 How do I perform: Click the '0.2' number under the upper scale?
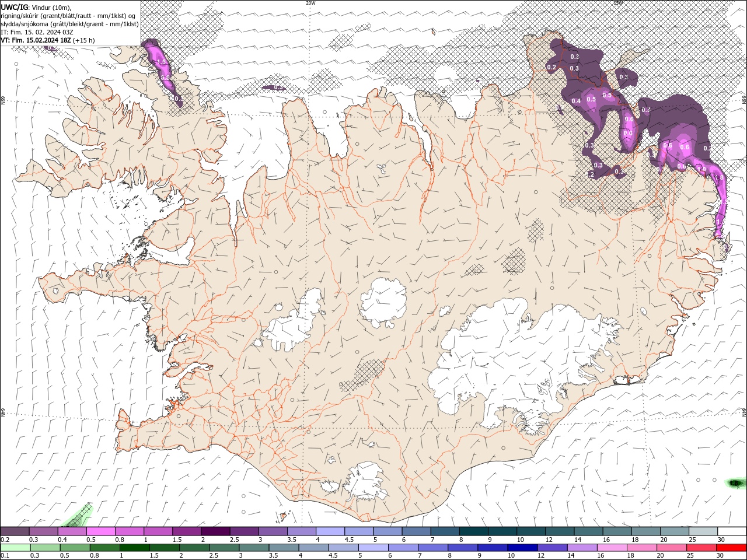click(x=5, y=540)
